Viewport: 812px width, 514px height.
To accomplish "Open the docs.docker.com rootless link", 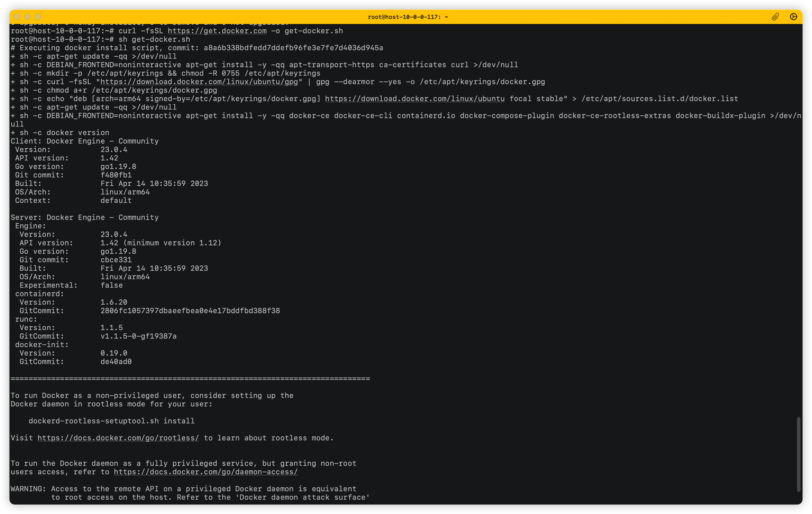I will pyautogui.click(x=118, y=438).
